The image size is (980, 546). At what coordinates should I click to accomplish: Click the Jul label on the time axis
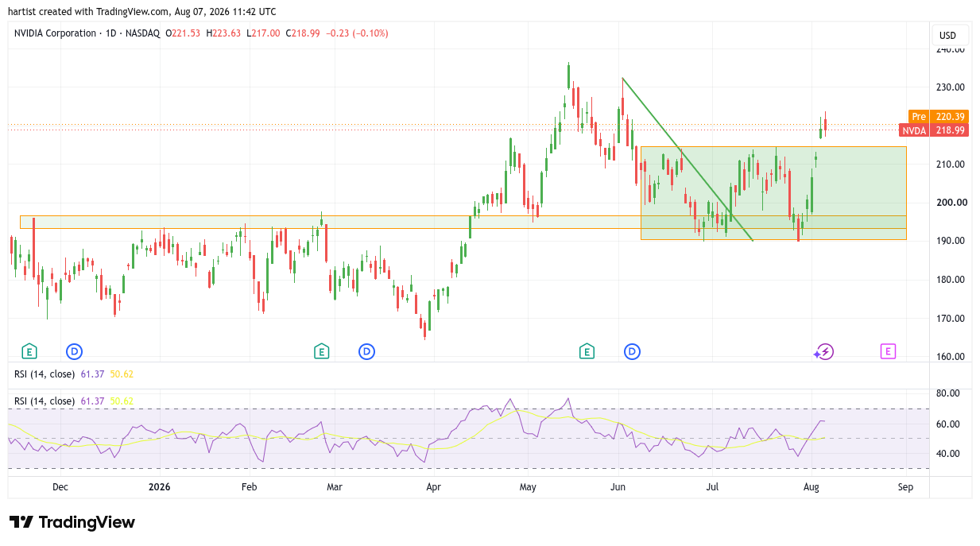click(713, 486)
